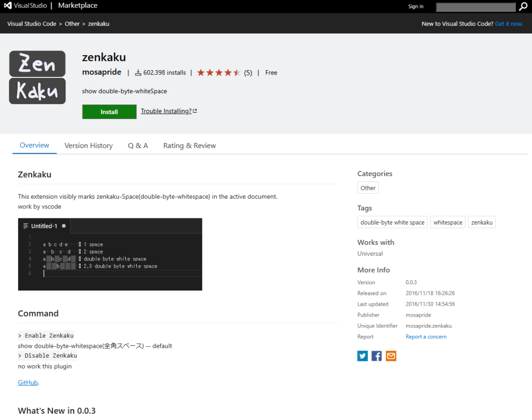Click the editor demo screenshot

[110, 254]
